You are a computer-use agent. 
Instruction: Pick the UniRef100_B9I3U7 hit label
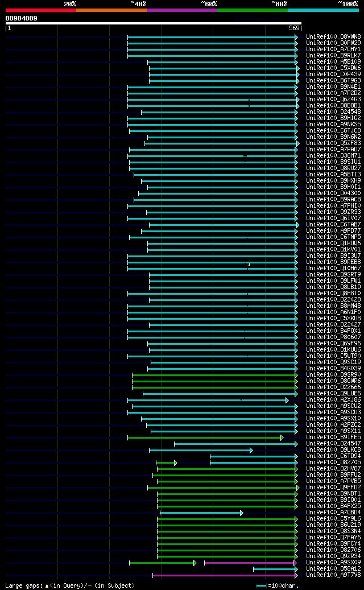333,256
